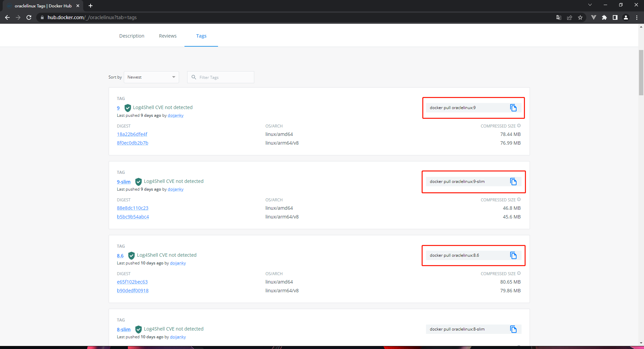This screenshot has height=349, width=644.
Task: Click the verified shield icon for tag 9
Action: pyautogui.click(x=127, y=108)
